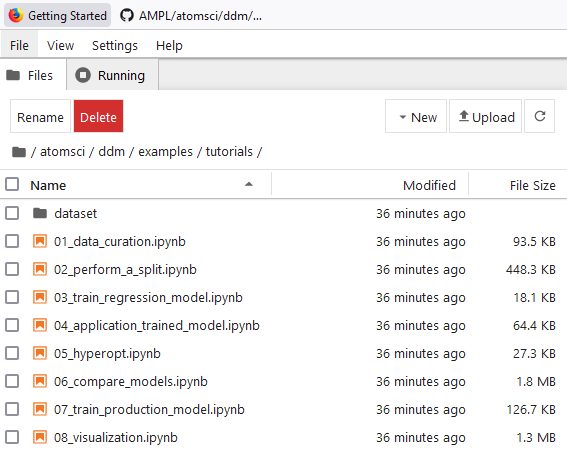567x463 pixels.
Task: Click the red Delete button
Action: pos(98,116)
